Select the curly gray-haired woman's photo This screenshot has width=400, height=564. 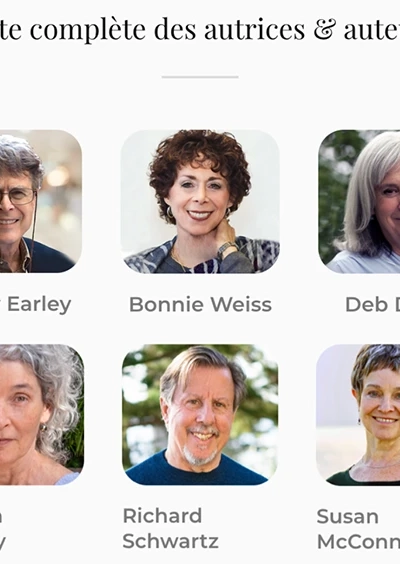42,415
